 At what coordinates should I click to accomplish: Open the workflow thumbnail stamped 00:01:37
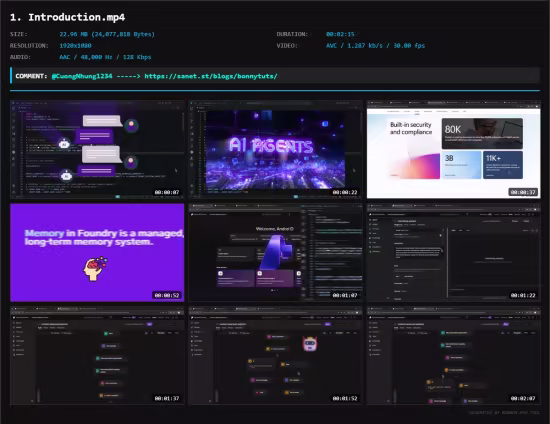[x=97, y=356]
